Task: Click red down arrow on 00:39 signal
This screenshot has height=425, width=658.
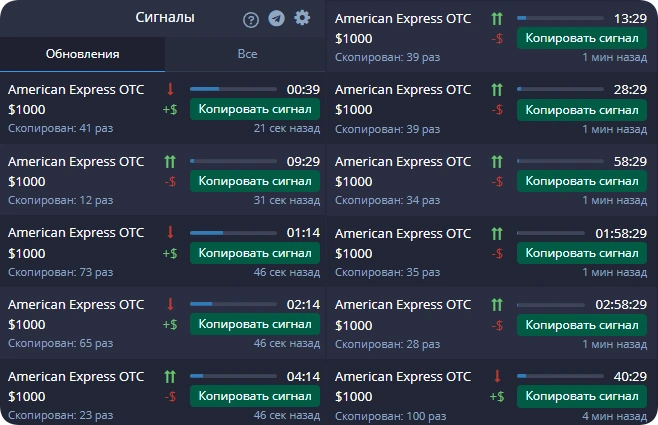Action: [x=170, y=89]
